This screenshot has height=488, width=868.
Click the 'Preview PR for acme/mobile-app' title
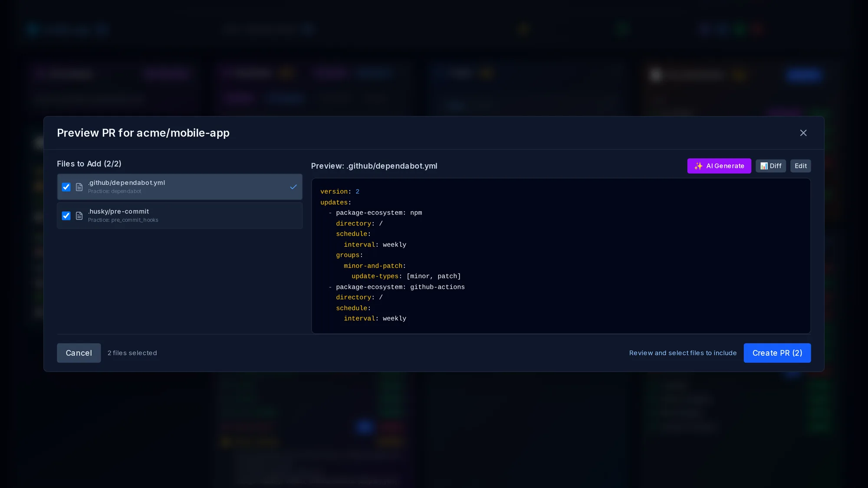143,133
